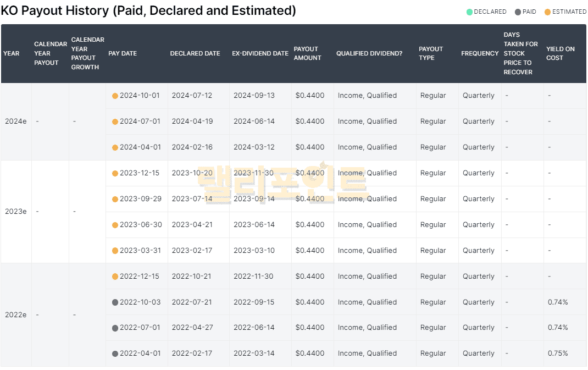Click the paid dot beside 2022-04-01
Screen dimensions: 588x370
pyautogui.click(x=115, y=354)
